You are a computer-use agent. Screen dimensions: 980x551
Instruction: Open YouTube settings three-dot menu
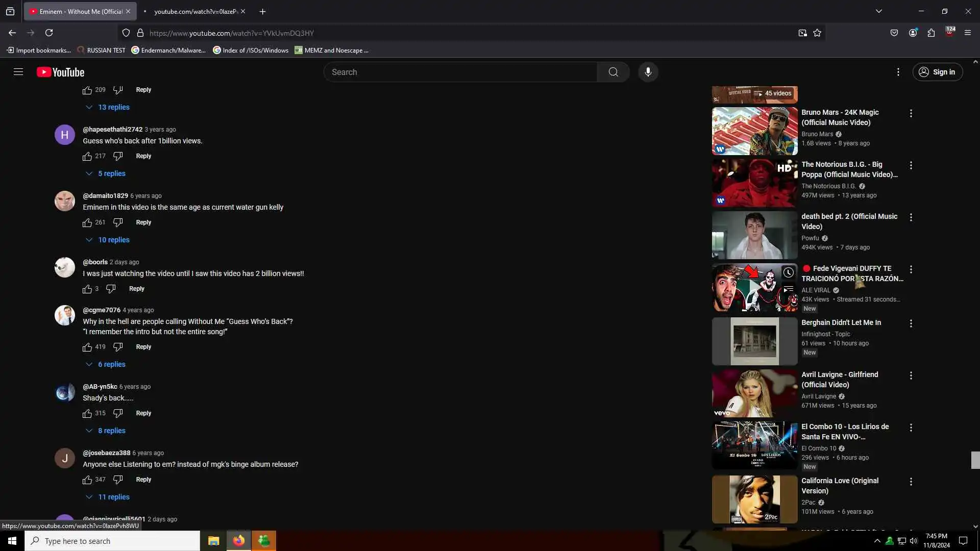click(x=898, y=72)
